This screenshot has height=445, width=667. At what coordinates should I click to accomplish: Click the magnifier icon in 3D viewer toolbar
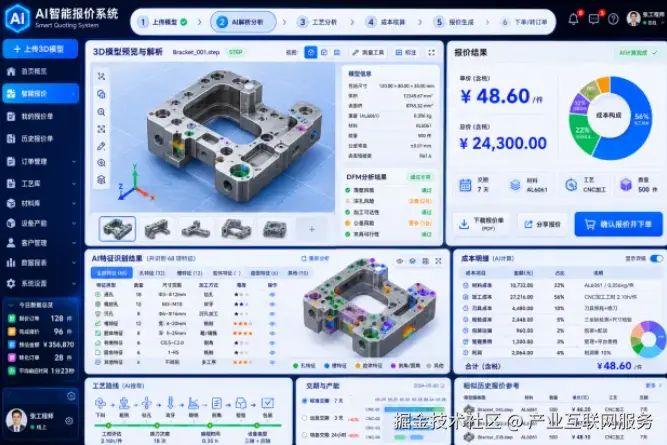pyautogui.click(x=101, y=112)
